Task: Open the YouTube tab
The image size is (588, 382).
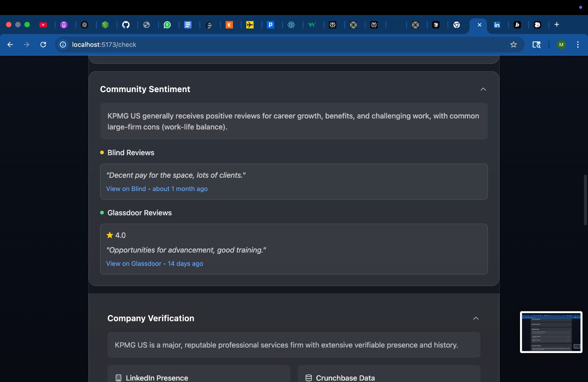Action: [43, 25]
